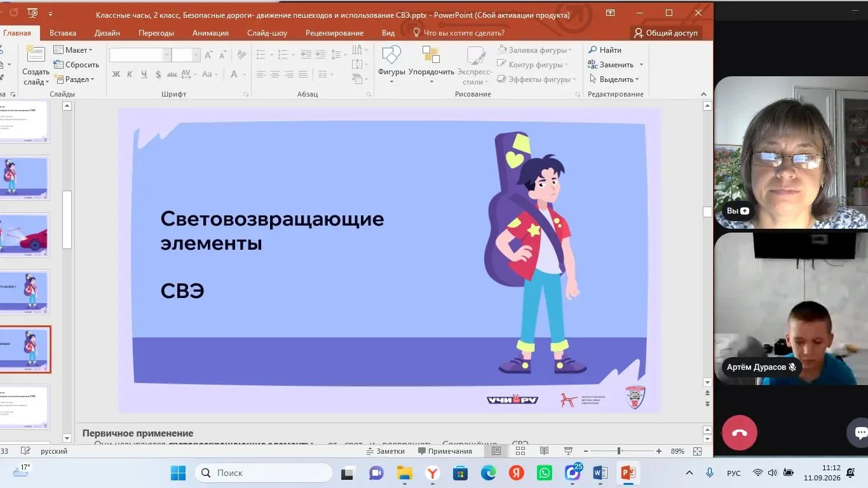The image size is (868, 488).
Task: Toggle underline Ч formatting
Action: [144, 74]
